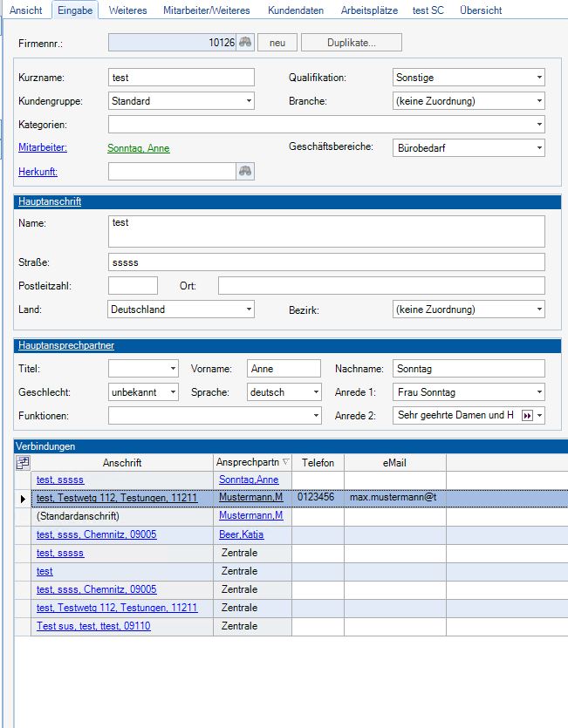Click the binoculars search icon beside Firmennr.
Image resolution: width=568 pixels, height=728 pixels.
click(245, 43)
